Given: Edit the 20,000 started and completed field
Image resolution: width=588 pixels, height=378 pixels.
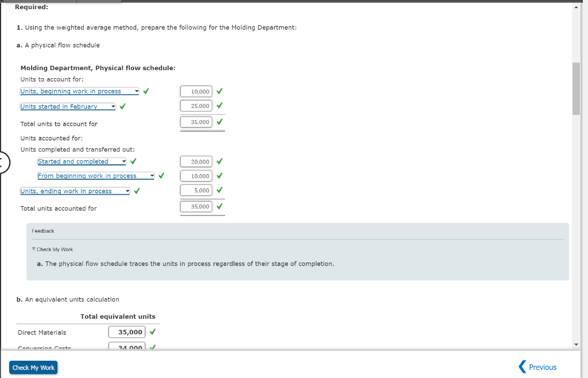Looking at the screenshot, I should pyautogui.click(x=196, y=161).
